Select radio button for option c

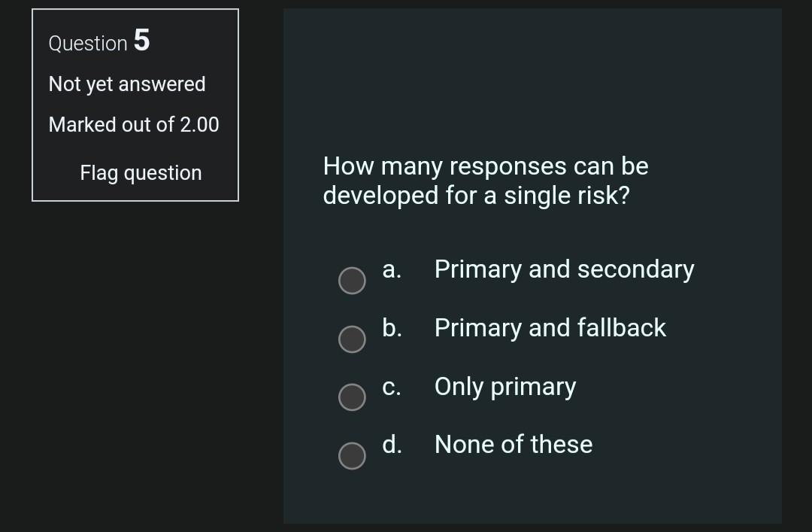point(352,397)
